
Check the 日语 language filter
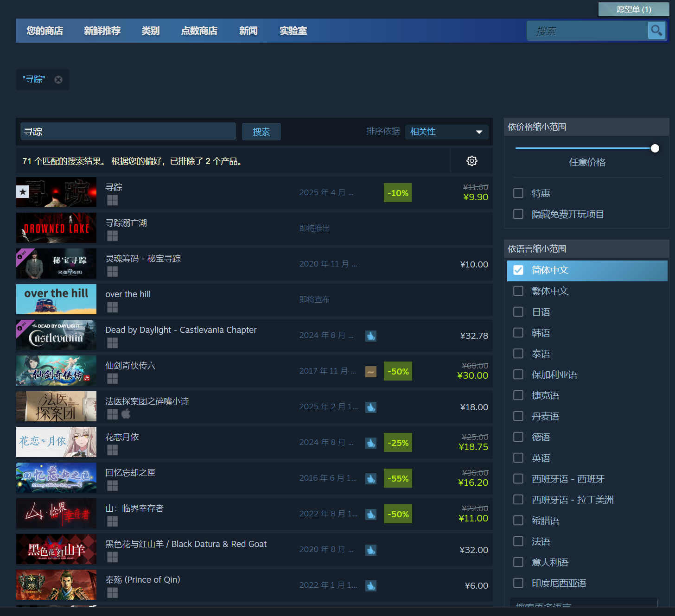[518, 311]
